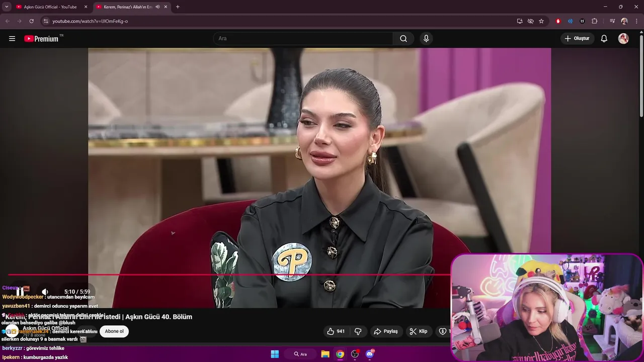This screenshot has width=644, height=362.
Task: Open the Windows Start menu
Action: (275, 354)
